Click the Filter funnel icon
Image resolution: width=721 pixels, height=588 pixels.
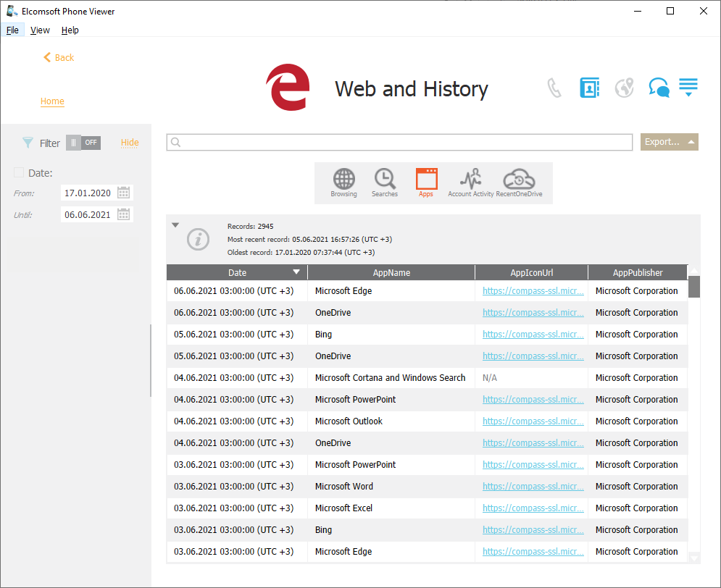point(28,143)
